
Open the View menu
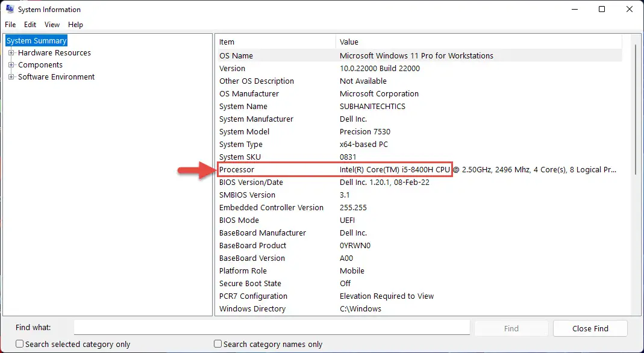52,25
